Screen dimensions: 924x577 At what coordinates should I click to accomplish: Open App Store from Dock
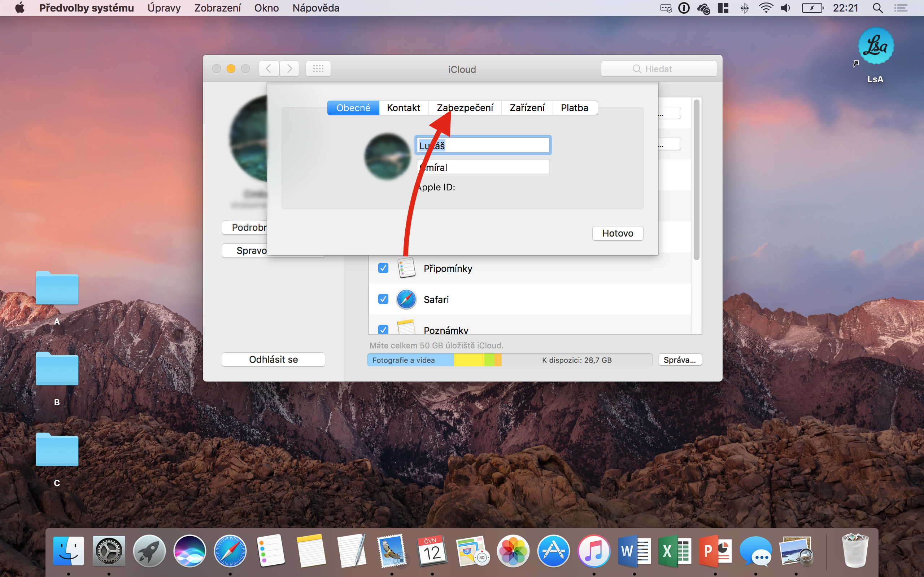coord(553,551)
